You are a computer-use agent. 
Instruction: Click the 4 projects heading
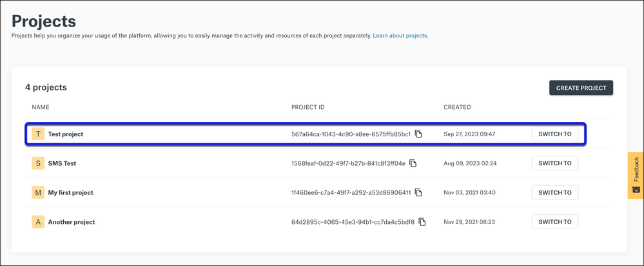point(46,88)
